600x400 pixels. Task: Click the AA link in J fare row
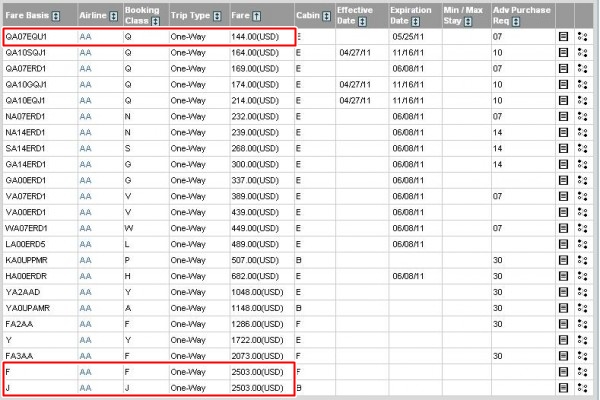click(86, 388)
